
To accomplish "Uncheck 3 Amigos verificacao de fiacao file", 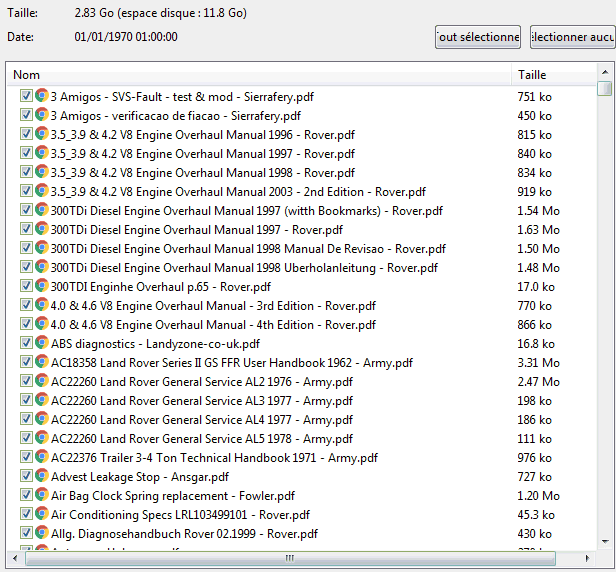I will pos(26,115).
